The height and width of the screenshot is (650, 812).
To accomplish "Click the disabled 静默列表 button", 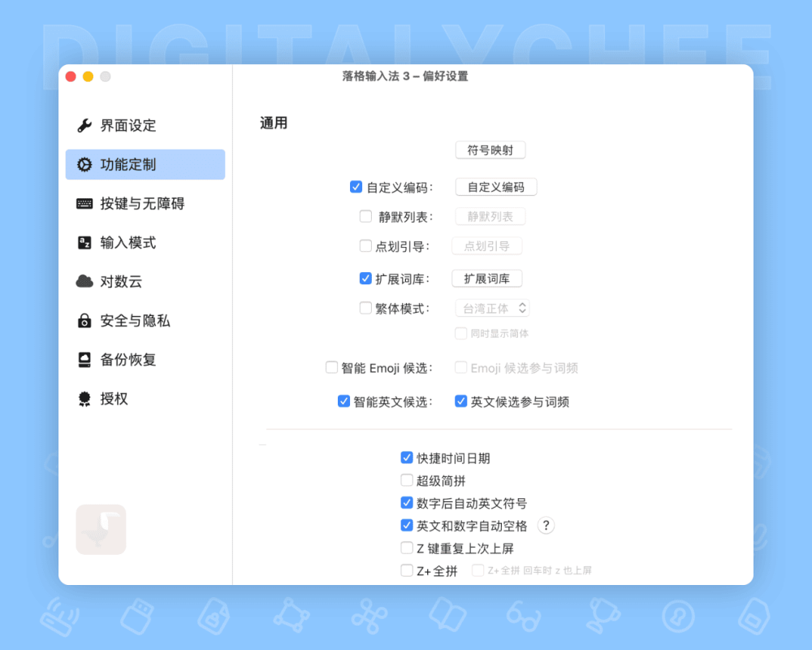I will 490,217.
